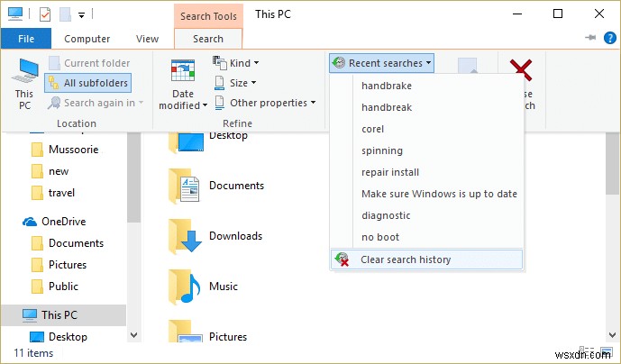Select OneDrive in the navigation pane
This screenshot has width=621, height=364.
tap(69, 222)
